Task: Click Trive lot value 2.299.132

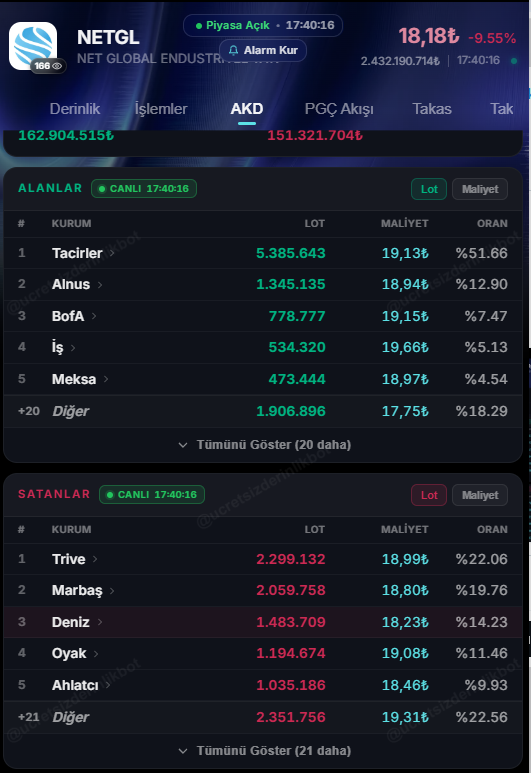Action: point(290,559)
